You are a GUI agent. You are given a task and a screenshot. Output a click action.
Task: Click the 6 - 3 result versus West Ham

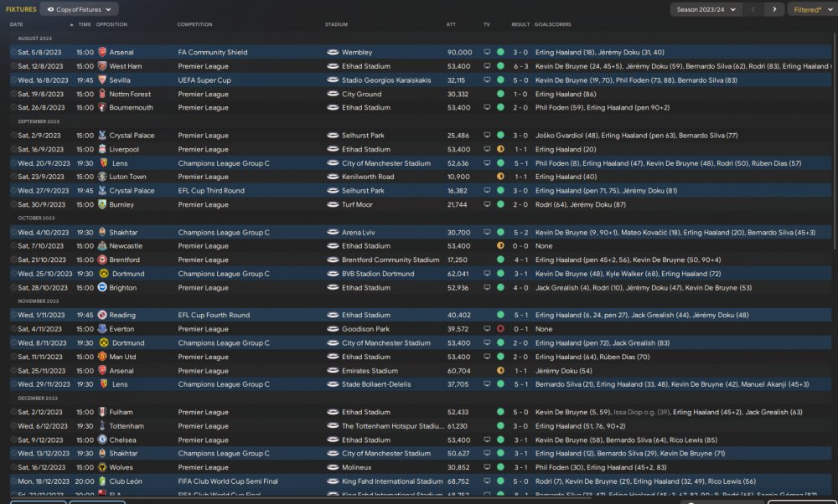520,66
